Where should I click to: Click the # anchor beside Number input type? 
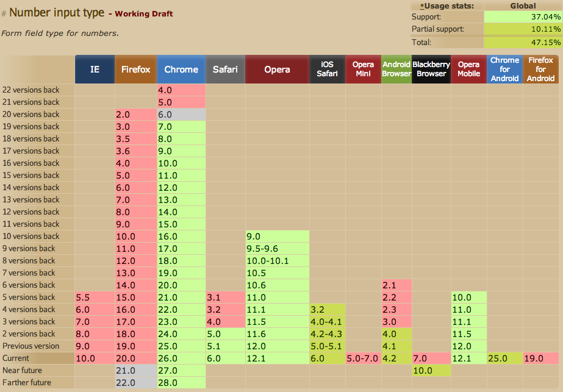[4, 14]
